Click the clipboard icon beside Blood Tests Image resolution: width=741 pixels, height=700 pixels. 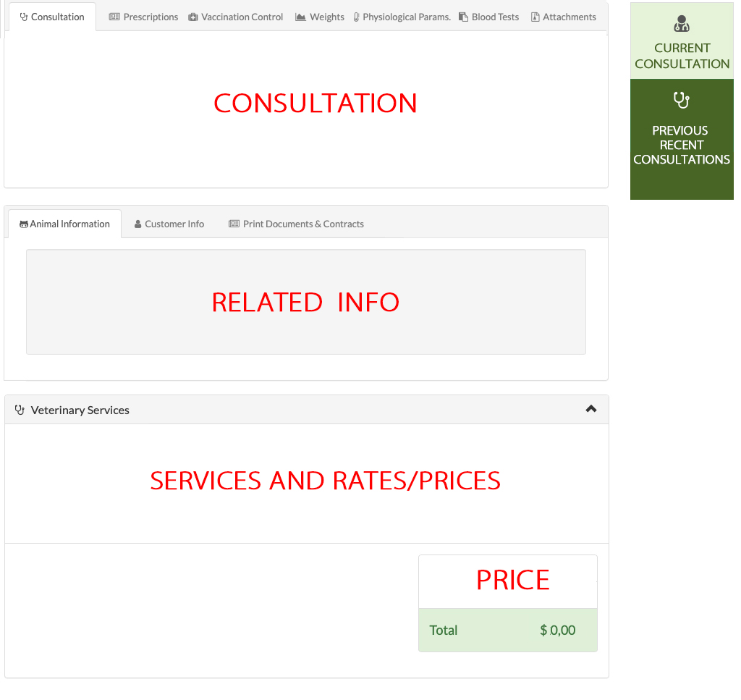click(464, 17)
